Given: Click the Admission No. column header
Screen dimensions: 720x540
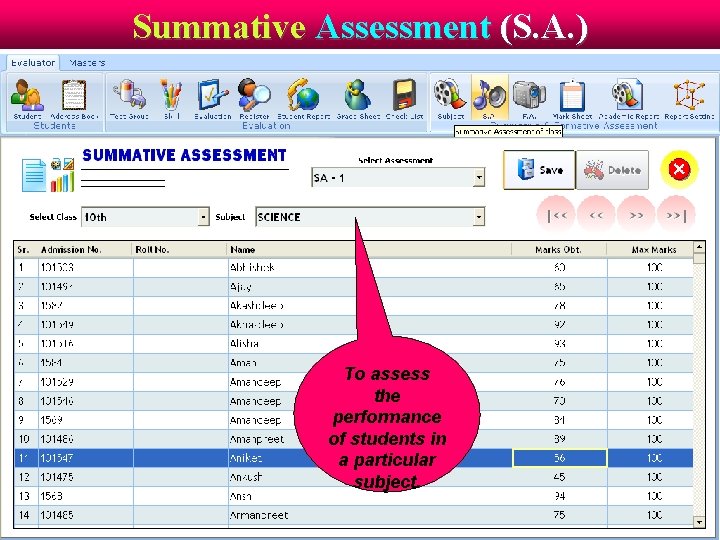Looking at the screenshot, I should [x=85, y=249].
